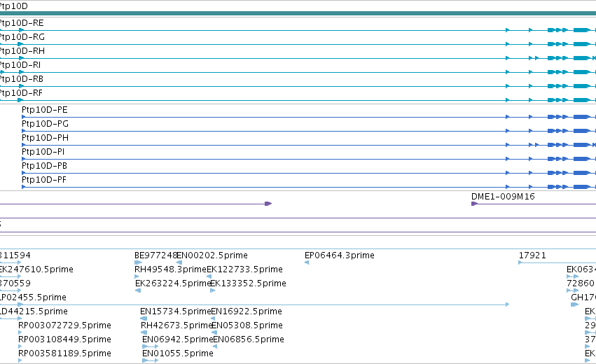Select the RH49548.3prime EST label
Viewport: 596px width, 364px height.
170,269
